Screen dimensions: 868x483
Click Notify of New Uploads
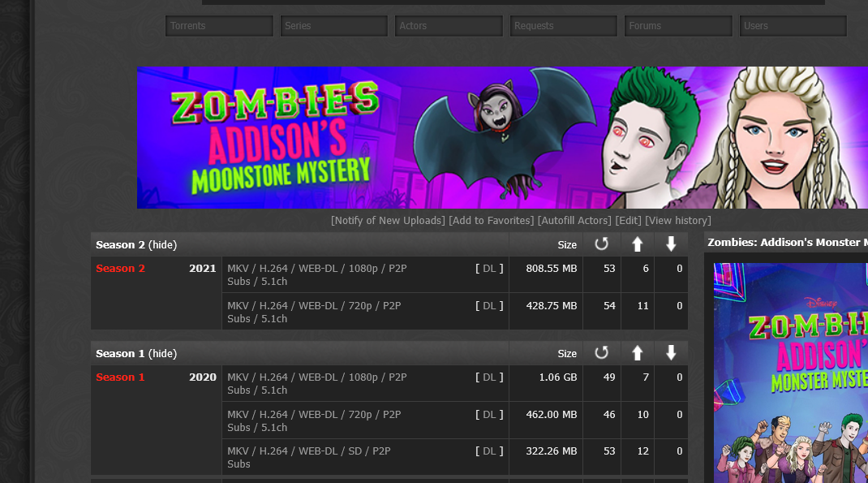click(388, 221)
